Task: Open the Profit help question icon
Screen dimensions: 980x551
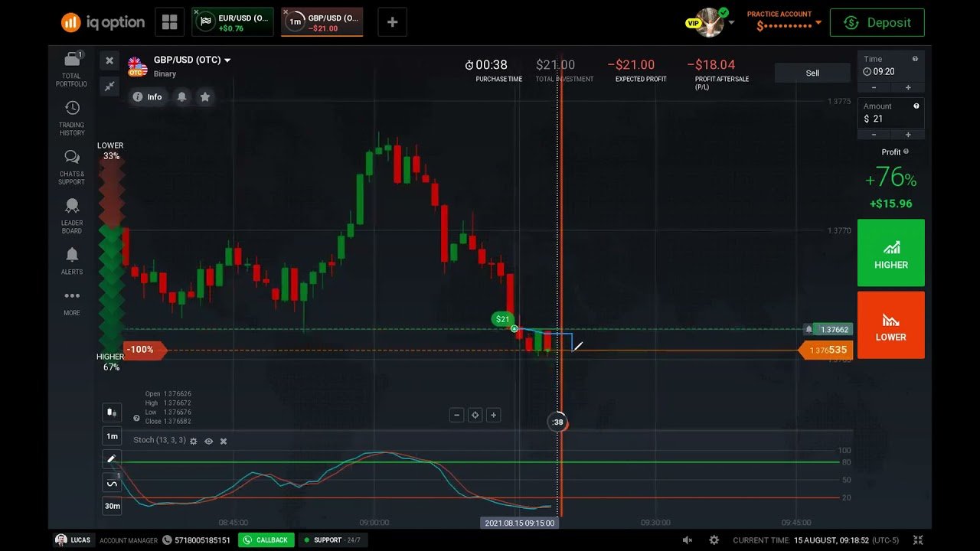Action: 906,152
